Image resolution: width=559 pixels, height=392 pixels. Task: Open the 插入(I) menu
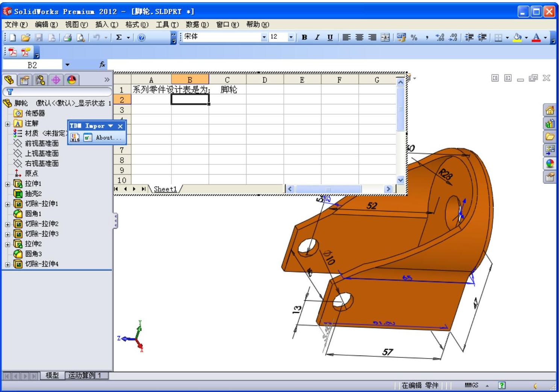point(107,24)
